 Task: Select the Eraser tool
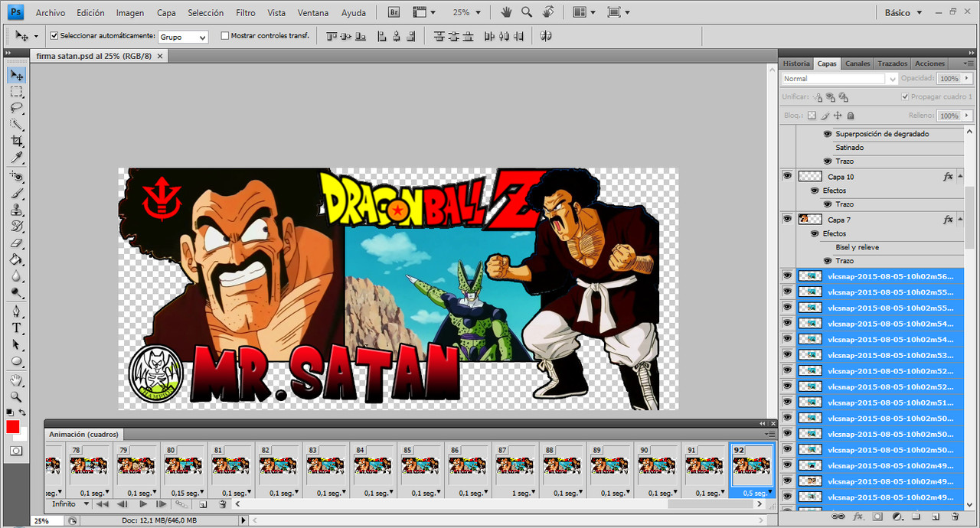pyautogui.click(x=16, y=243)
